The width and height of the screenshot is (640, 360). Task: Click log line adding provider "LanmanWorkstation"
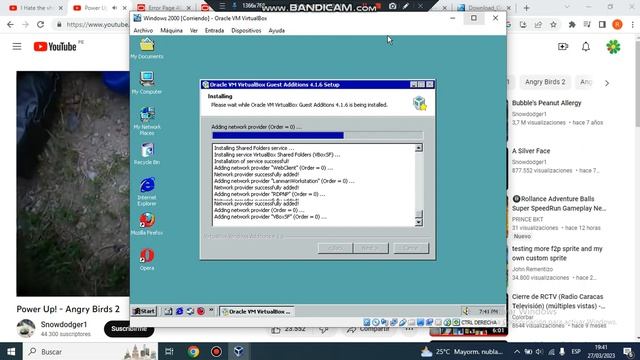284,181
